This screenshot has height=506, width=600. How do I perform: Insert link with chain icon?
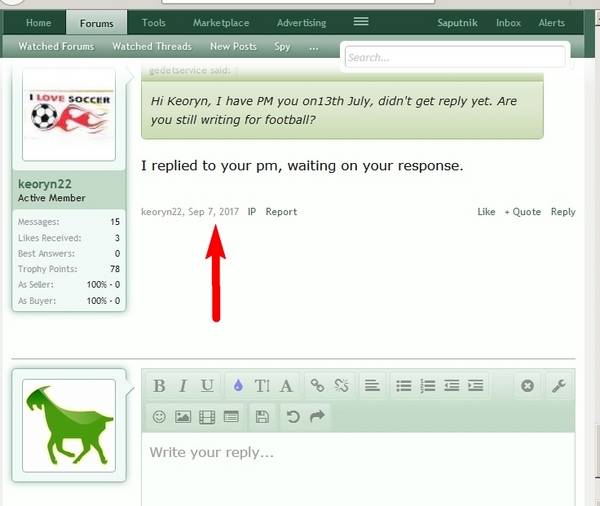[317, 385]
